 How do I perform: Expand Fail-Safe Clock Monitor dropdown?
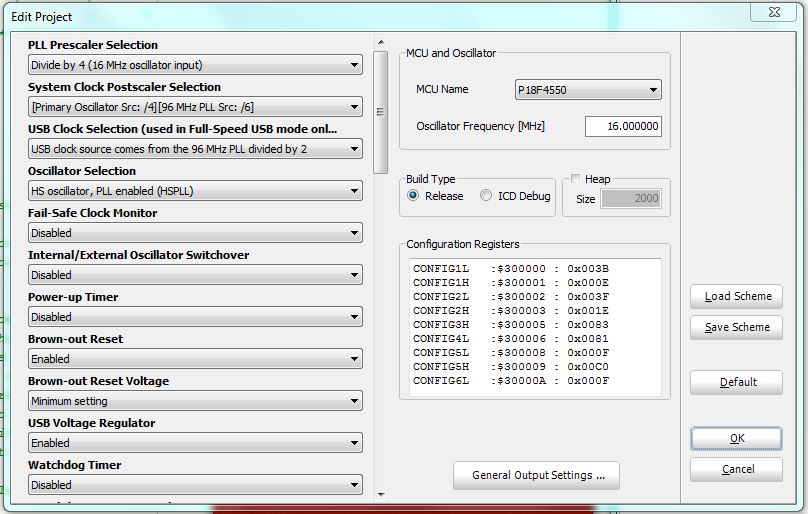195,233
